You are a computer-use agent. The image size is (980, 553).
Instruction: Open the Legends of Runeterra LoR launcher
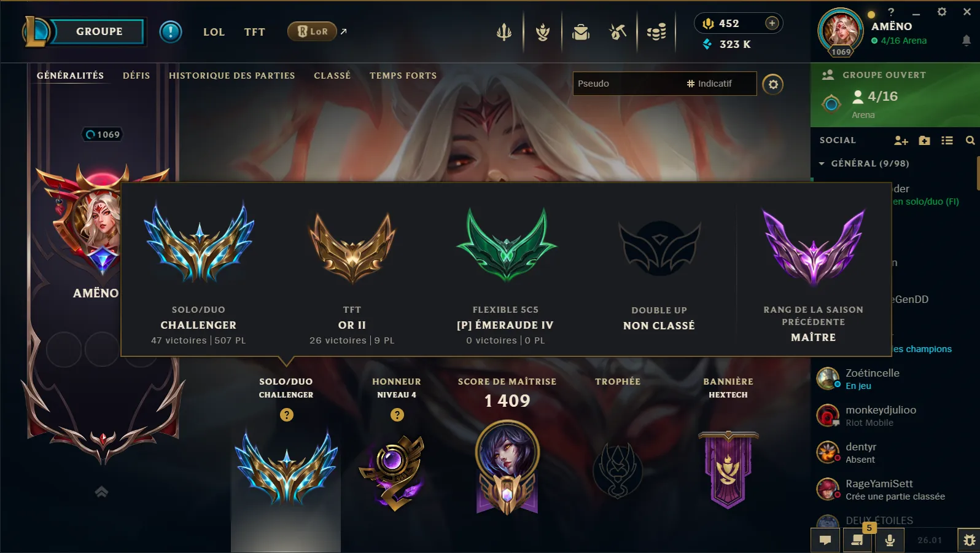(x=313, y=31)
